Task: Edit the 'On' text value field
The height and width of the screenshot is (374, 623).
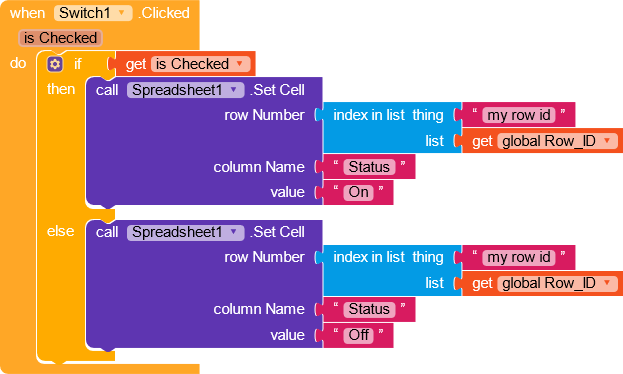Action: [358, 192]
